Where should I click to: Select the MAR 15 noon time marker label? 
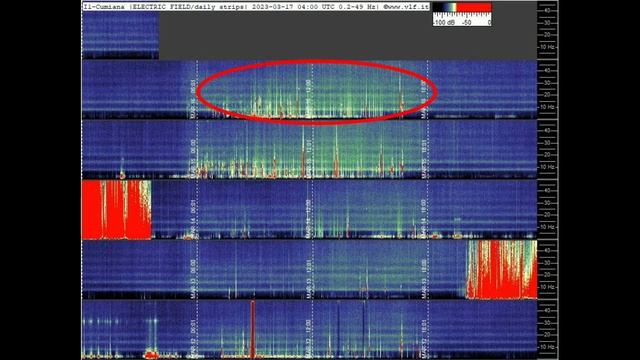(309, 159)
